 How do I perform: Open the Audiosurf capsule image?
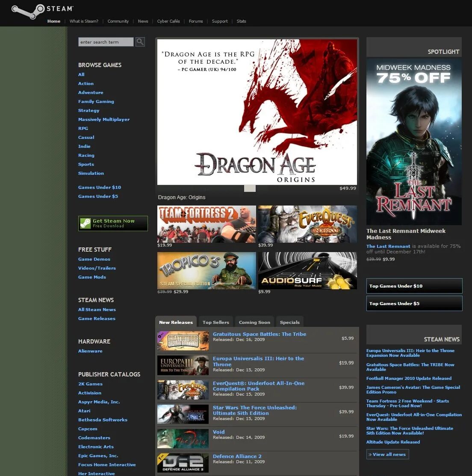click(307, 270)
